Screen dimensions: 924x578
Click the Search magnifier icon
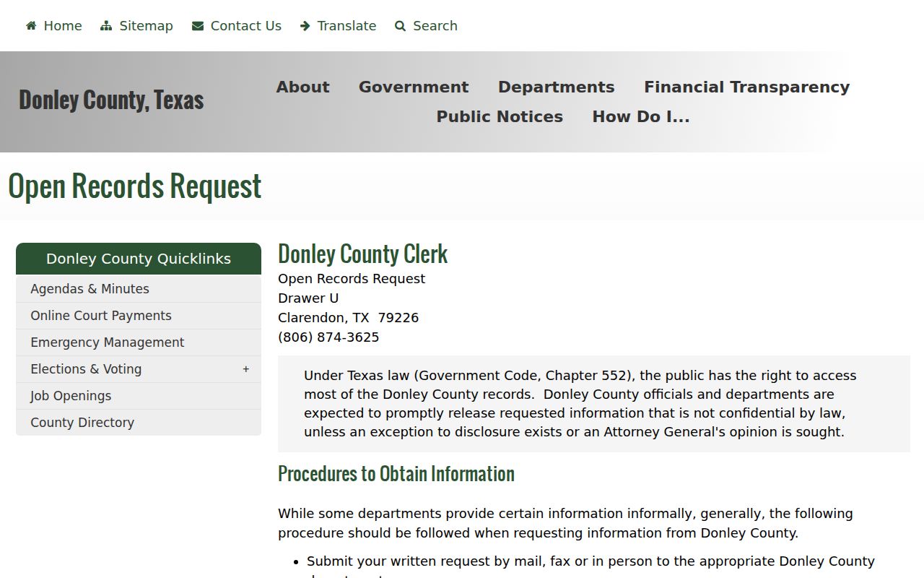point(401,26)
